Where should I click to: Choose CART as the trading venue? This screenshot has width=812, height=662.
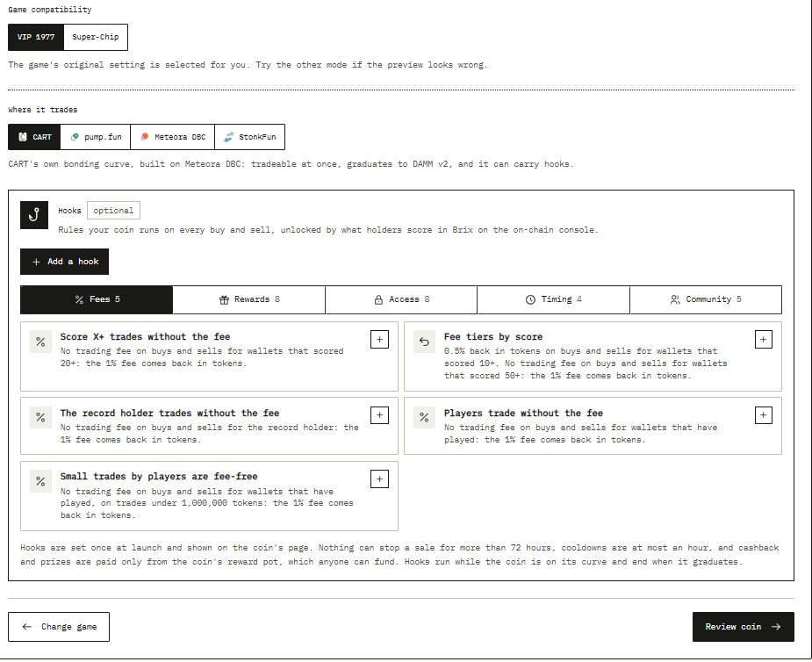click(x=34, y=137)
